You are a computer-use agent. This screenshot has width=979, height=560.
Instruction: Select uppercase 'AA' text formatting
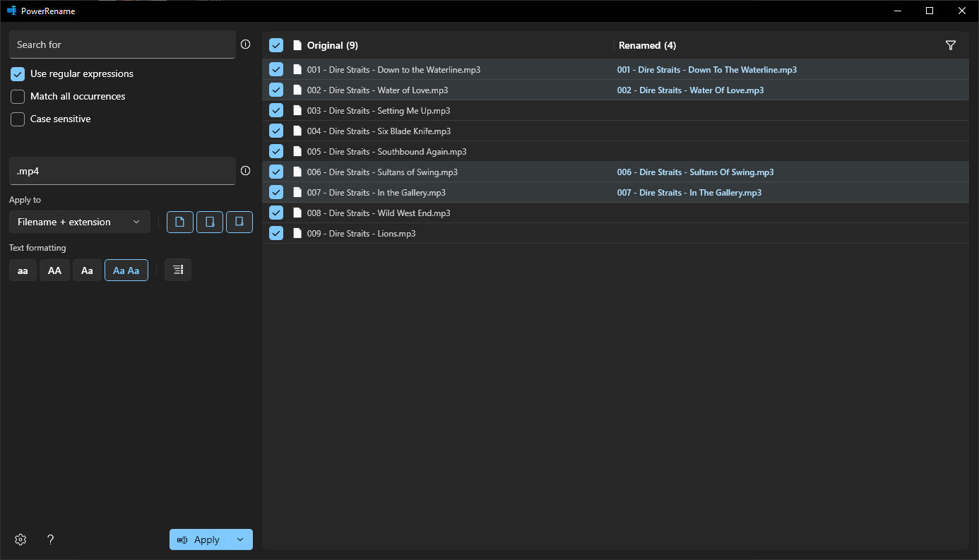pyautogui.click(x=54, y=270)
